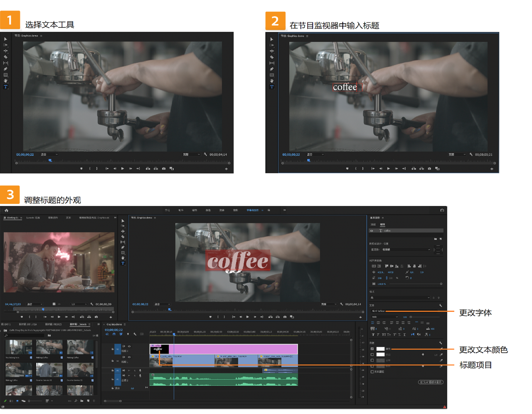
Task: Click the New Bin folder icon in the project panel
Action: point(81,401)
